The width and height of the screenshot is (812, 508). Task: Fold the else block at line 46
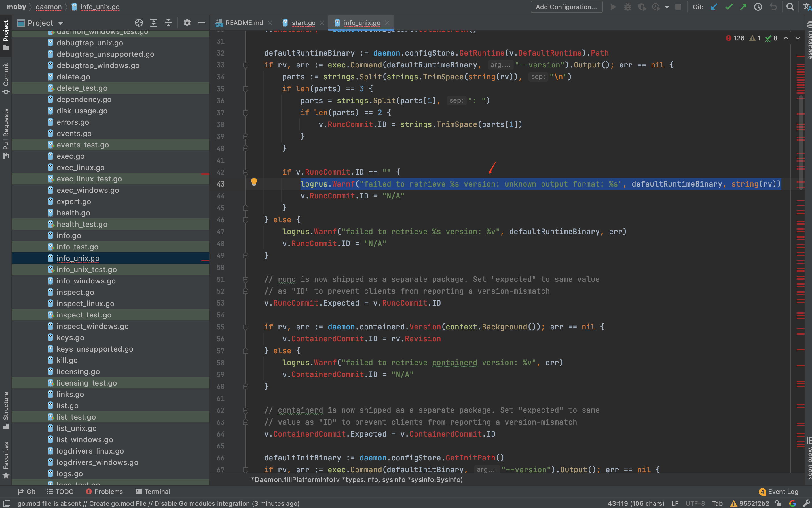246,220
